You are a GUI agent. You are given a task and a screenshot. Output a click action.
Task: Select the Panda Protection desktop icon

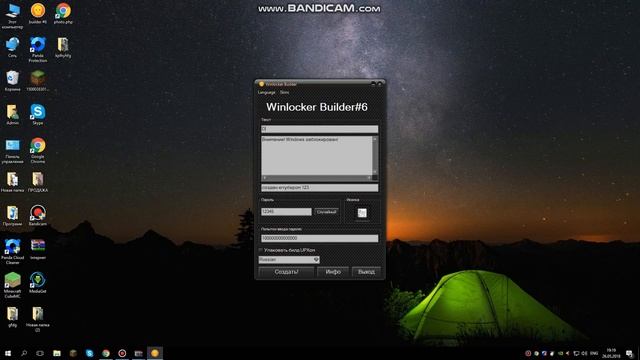pos(38,49)
